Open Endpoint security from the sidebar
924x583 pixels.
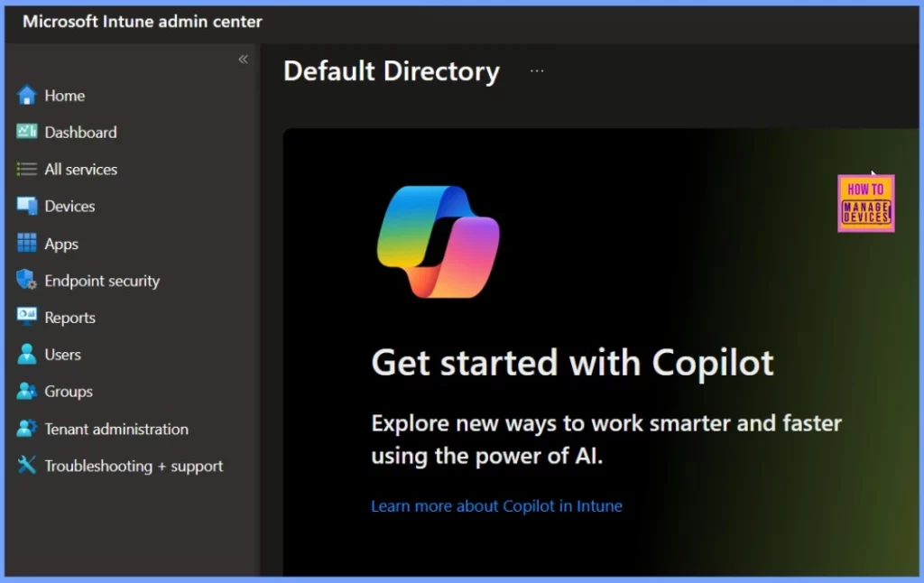[x=102, y=281]
